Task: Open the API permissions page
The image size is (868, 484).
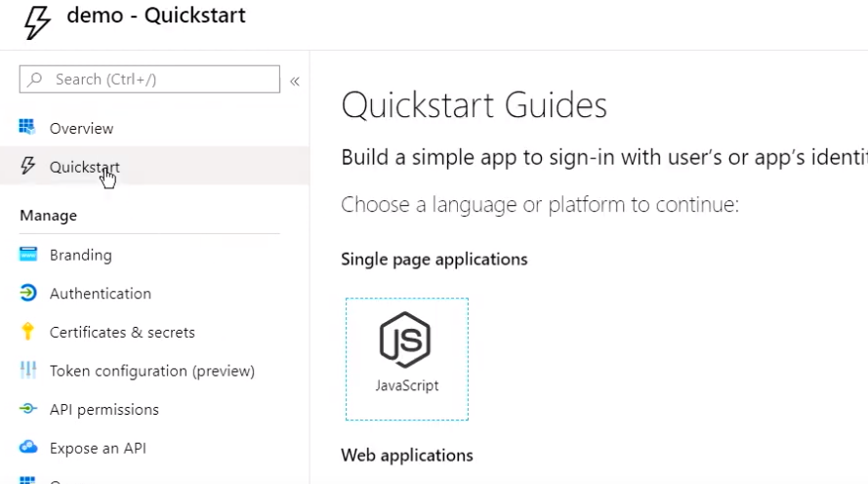Action: (104, 410)
